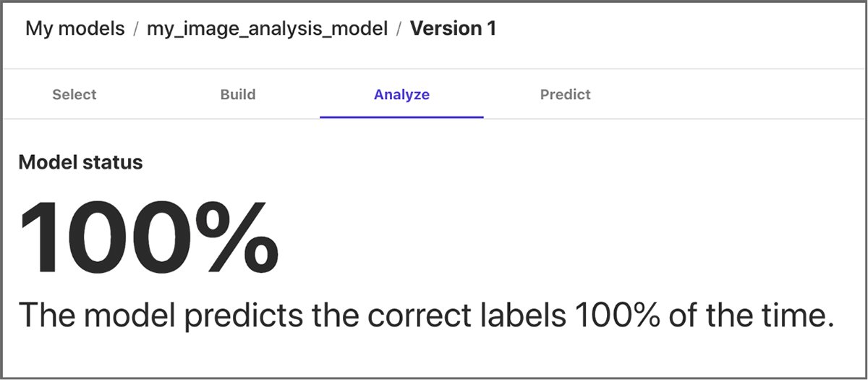Click the word 'time' ending the description

click(796, 316)
